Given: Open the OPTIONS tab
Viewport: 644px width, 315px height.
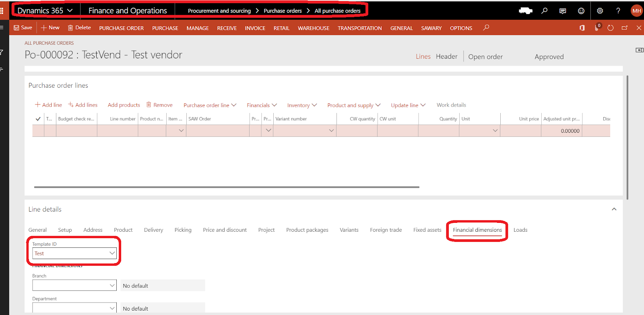Looking at the screenshot, I should pyautogui.click(x=461, y=28).
